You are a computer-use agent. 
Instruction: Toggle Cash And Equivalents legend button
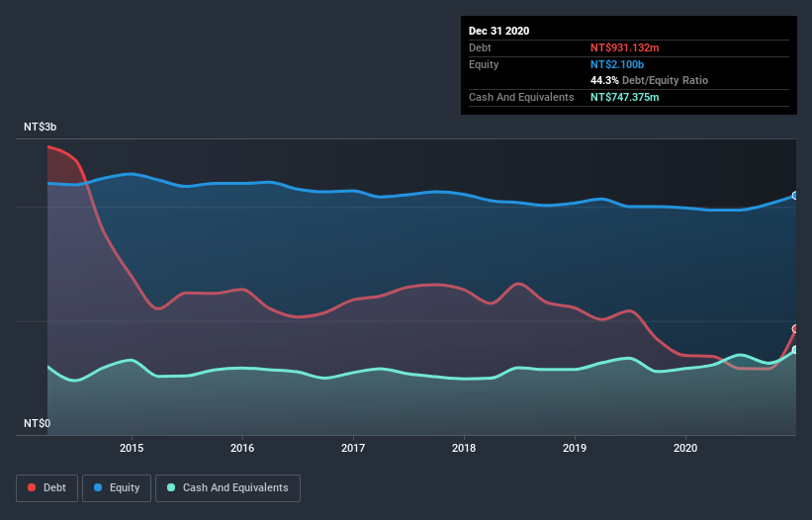(x=227, y=488)
